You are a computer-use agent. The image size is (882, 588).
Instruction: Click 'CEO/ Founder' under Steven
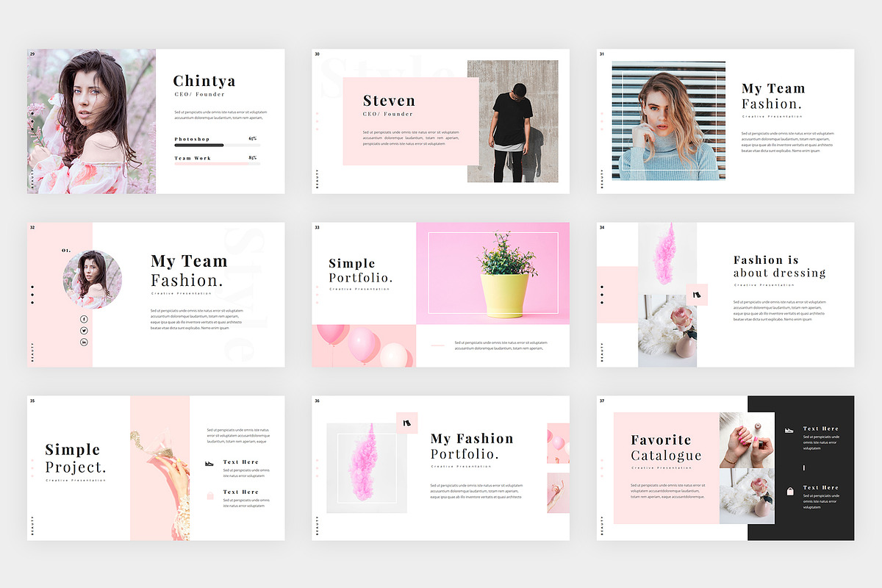tap(387, 115)
